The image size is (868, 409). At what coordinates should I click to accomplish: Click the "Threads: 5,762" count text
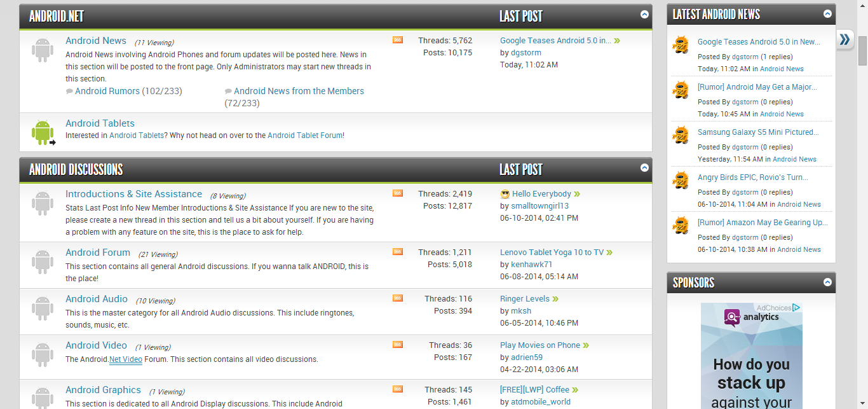[445, 41]
